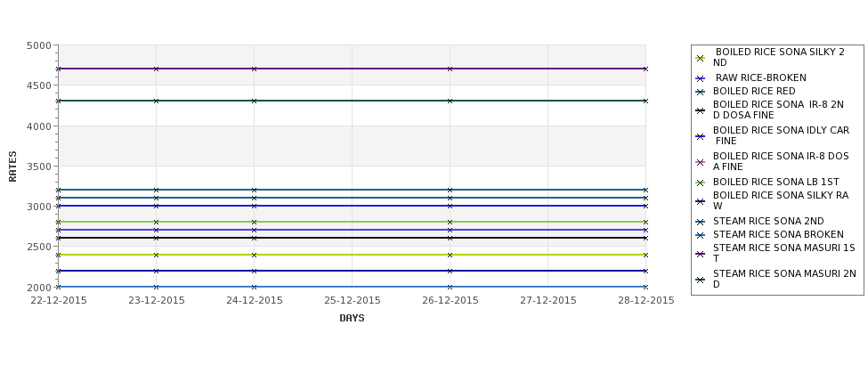Select the BOILED RICE SONA IDLY CAR FINE legend marker
Screen dimensions: 868x382
701,136
